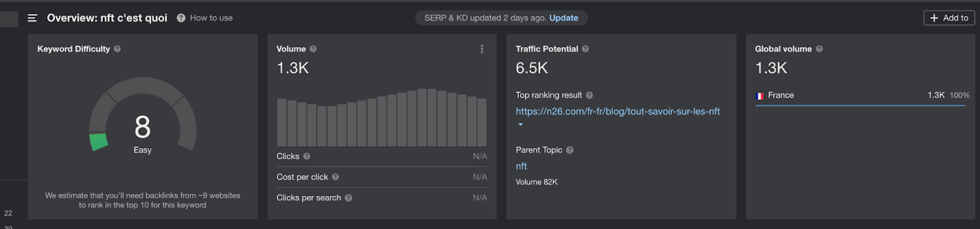Click the France country row

pyautogui.click(x=862, y=96)
